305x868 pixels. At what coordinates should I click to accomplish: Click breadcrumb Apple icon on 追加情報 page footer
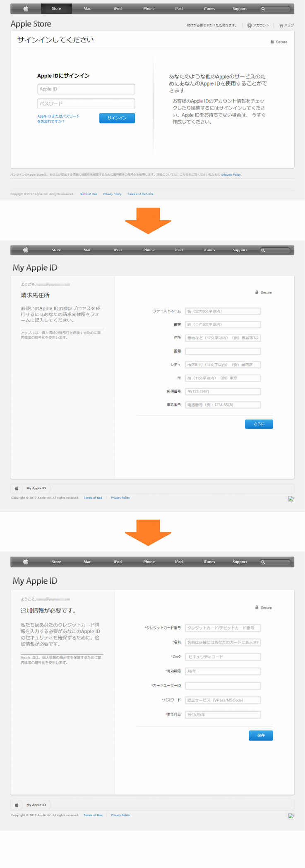point(17,805)
